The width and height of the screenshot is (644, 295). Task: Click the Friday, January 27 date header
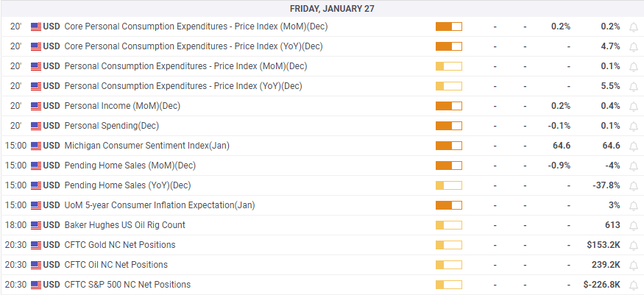(x=322, y=8)
